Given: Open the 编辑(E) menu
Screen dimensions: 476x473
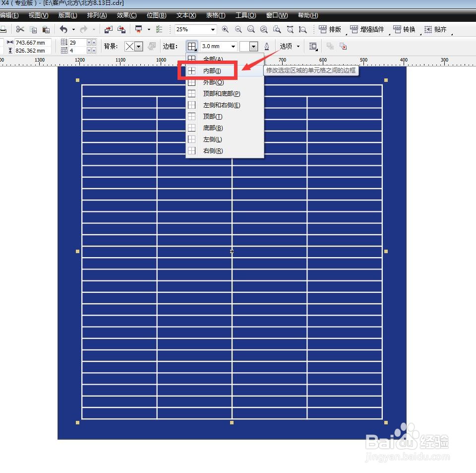Looking at the screenshot, I should coord(9,15).
